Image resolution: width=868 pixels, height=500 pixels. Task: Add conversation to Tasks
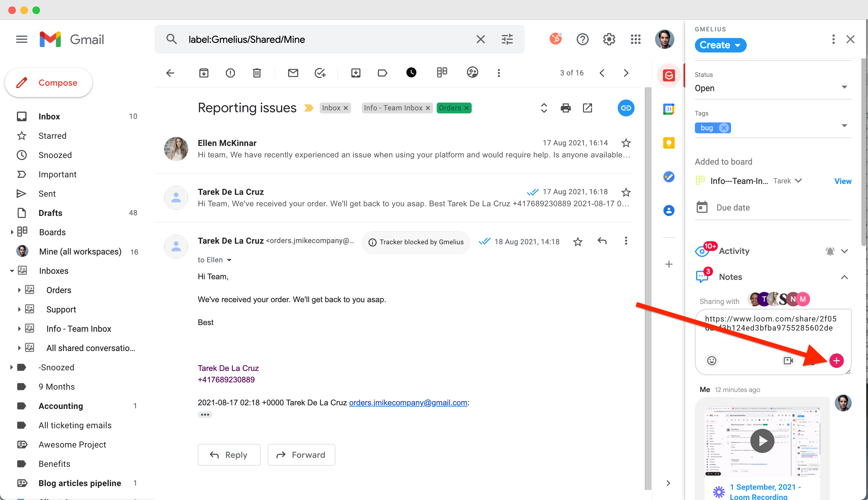tap(320, 73)
